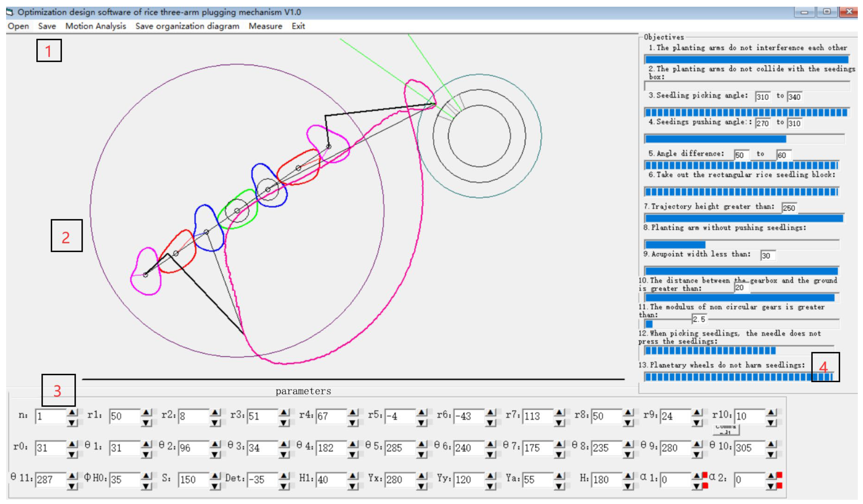Click the Trajectory height greater than field
863x504 pixels.
click(789, 208)
